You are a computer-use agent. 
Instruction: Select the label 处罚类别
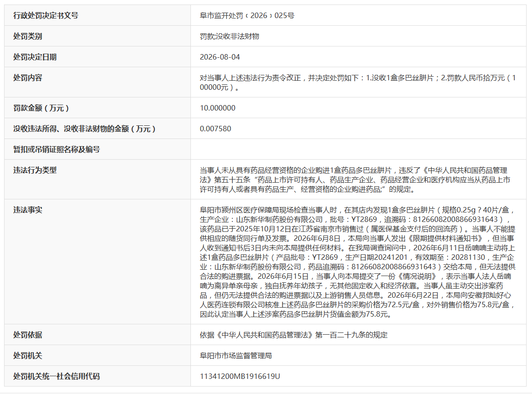[28, 36]
